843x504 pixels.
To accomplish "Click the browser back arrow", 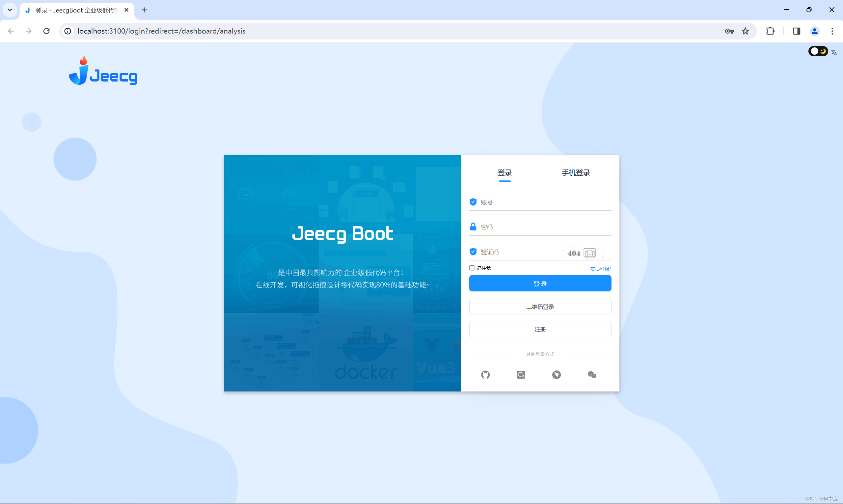I will point(11,31).
